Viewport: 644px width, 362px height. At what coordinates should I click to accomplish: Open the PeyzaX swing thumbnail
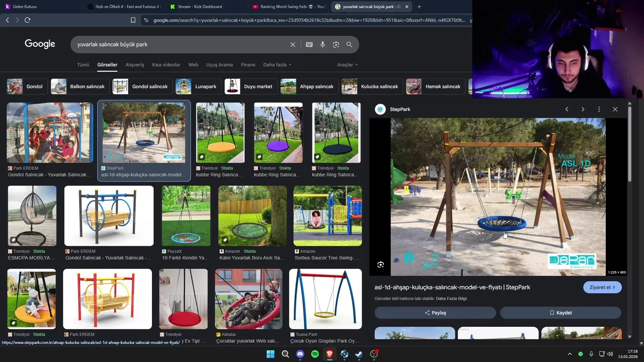(186, 216)
